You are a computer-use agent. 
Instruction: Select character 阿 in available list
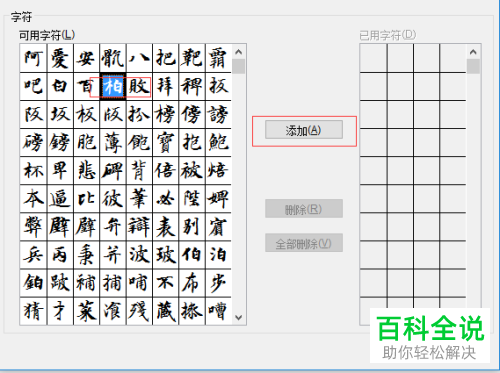[x=33, y=58]
